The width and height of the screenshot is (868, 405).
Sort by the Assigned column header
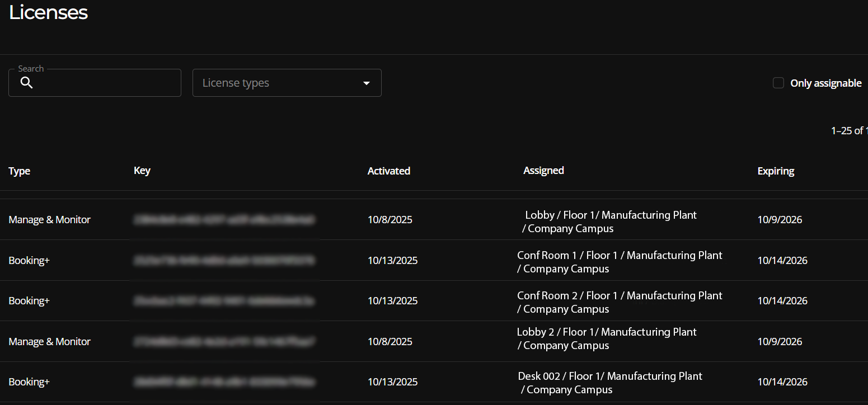[x=543, y=171]
